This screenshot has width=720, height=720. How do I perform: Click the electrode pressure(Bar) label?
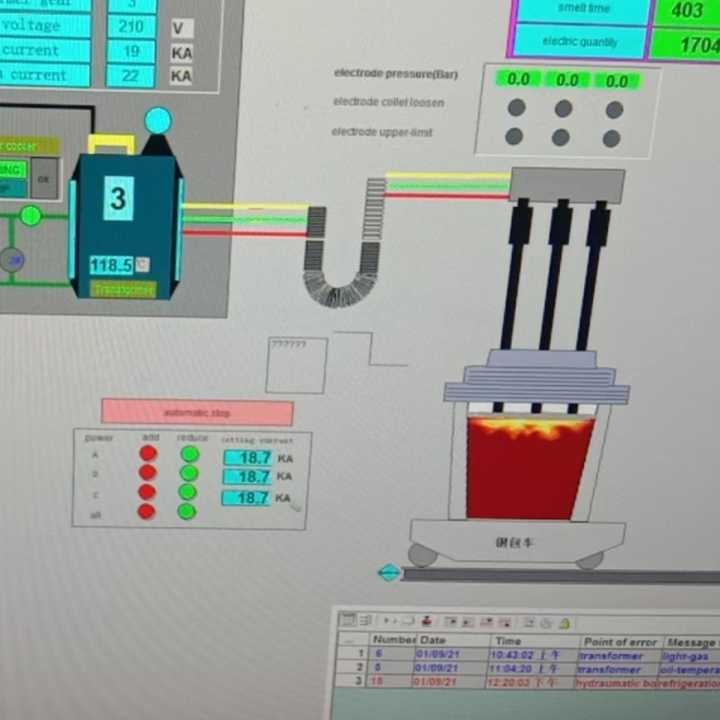pos(396,73)
